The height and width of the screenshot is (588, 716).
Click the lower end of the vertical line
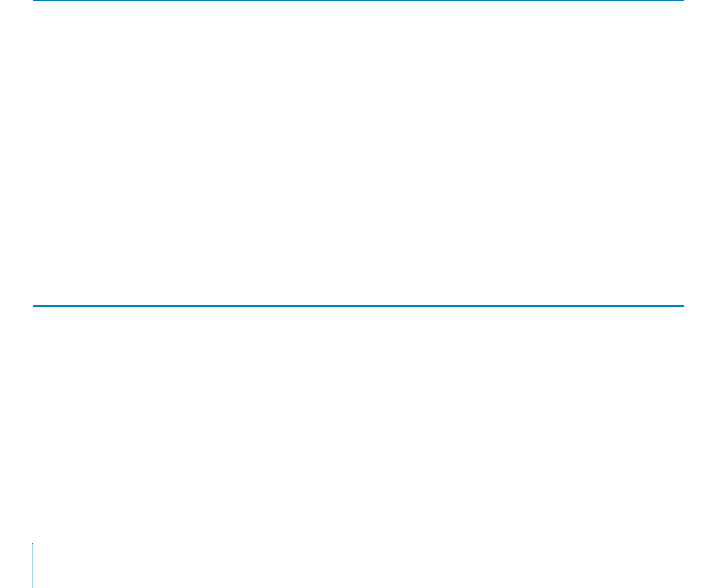pyautogui.click(x=33, y=586)
